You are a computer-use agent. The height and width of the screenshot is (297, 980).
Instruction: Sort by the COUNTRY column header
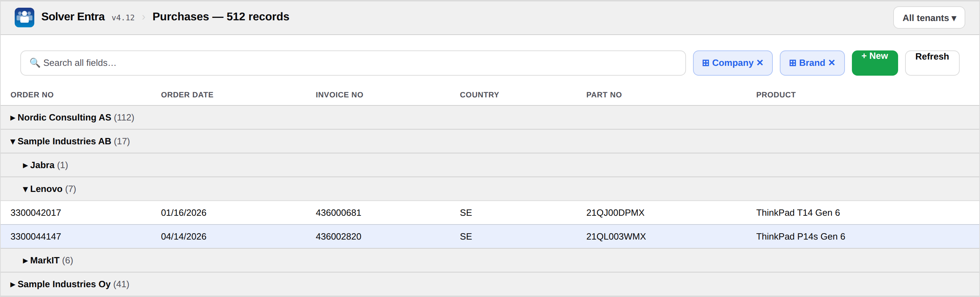click(479, 95)
